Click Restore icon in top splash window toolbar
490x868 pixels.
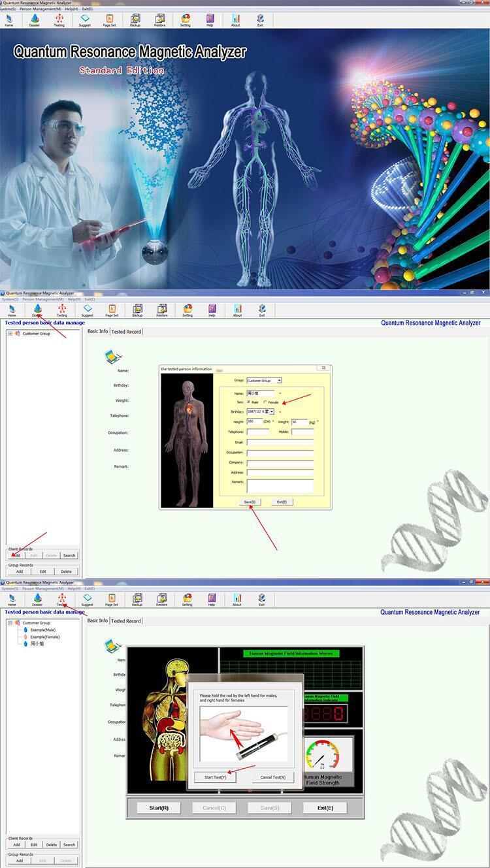pyautogui.click(x=159, y=19)
